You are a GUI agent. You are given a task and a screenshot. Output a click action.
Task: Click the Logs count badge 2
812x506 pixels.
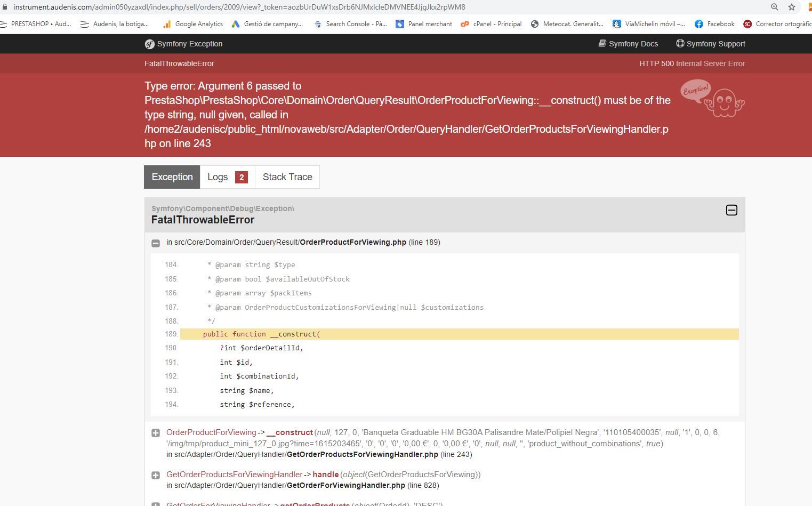[x=242, y=178]
